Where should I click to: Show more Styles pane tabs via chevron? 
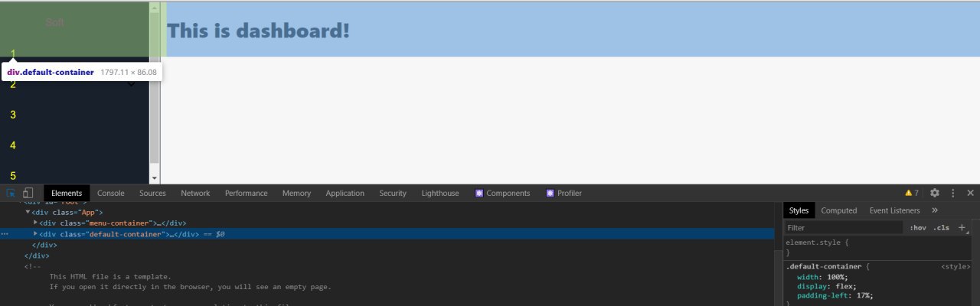point(935,210)
